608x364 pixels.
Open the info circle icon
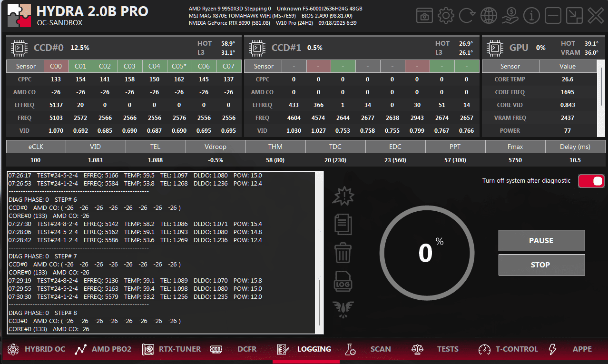531,16
